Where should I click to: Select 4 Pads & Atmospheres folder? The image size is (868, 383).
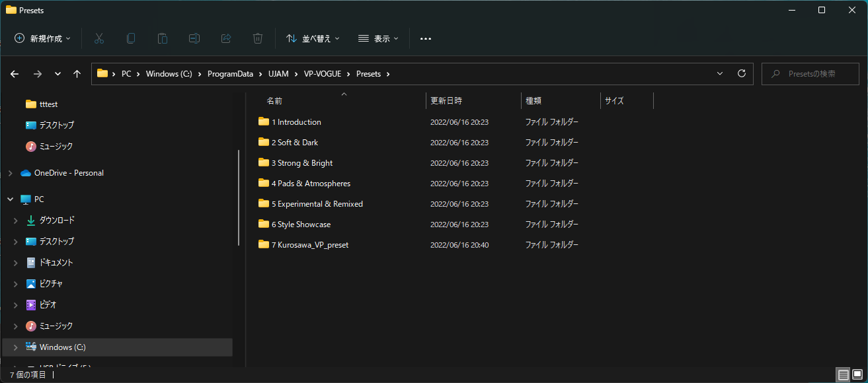[311, 184]
